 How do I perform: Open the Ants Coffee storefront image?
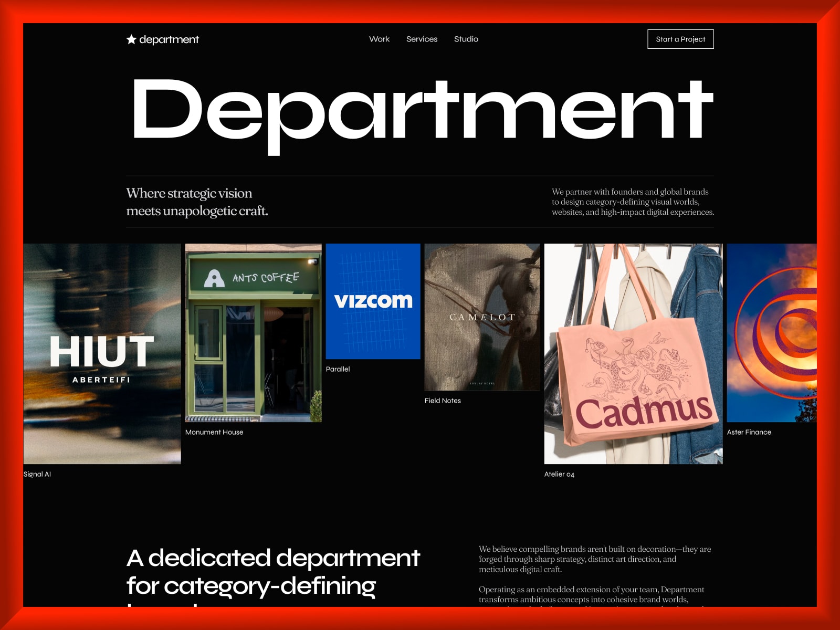point(253,333)
